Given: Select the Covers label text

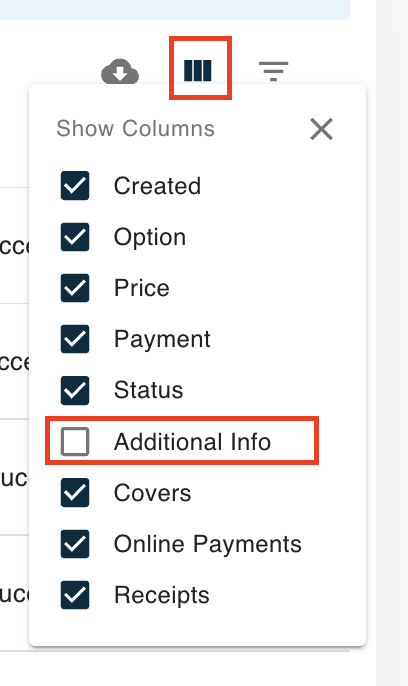Looking at the screenshot, I should coord(153,493).
